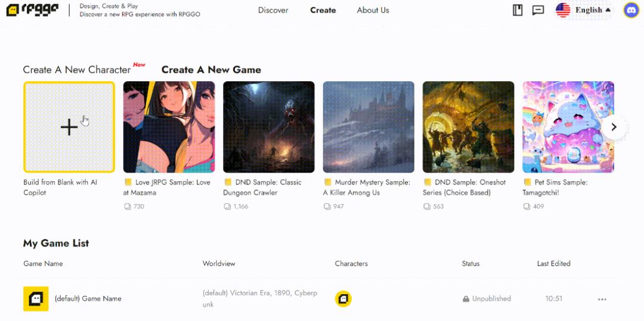This screenshot has width=644, height=321.
Task: Open the bookmark library icon
Action: click(518, 10)
